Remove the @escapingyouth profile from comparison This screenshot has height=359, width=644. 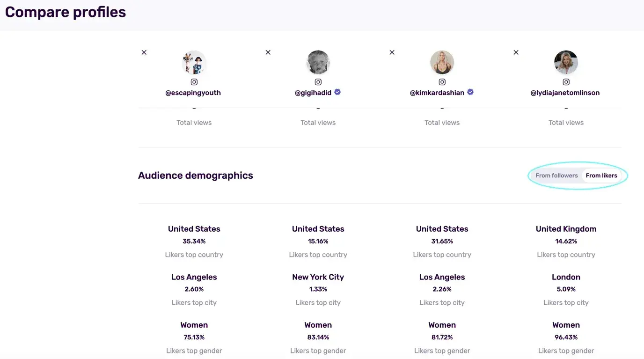pos(144,52)
